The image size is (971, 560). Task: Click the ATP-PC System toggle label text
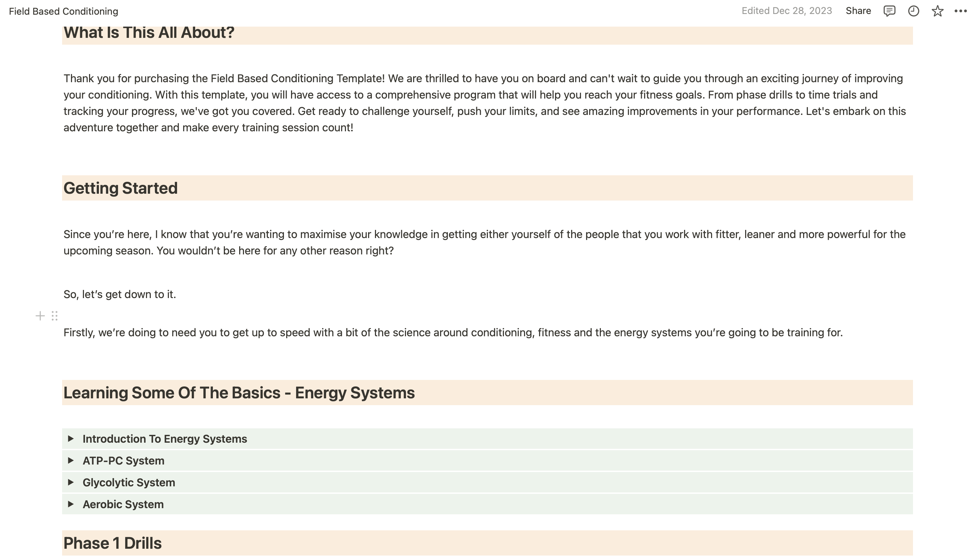click(x=124, y=461)
